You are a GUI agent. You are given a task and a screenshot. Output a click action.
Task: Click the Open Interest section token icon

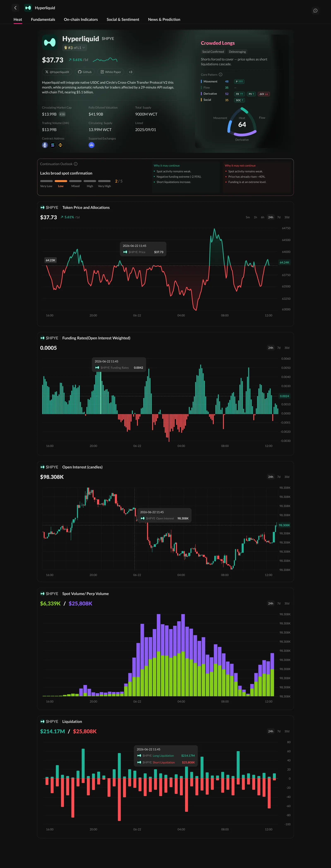[x=43, y=467]
